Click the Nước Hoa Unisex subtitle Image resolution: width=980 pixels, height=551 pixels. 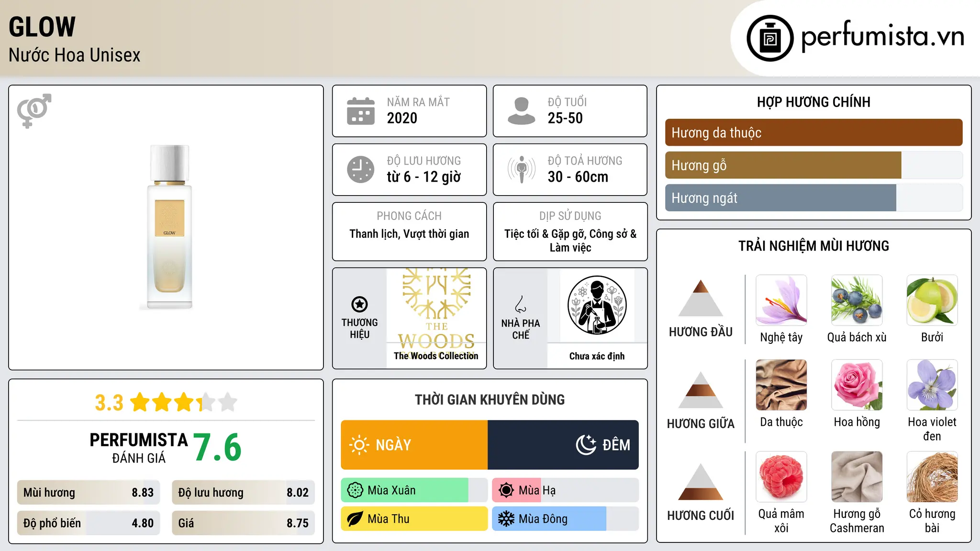[75, 55]
